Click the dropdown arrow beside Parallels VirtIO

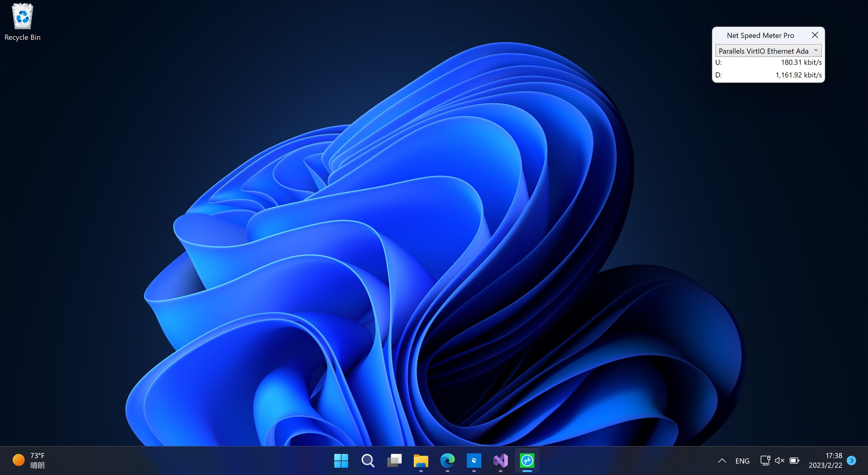pyautogui.click(x=816, y=51)
